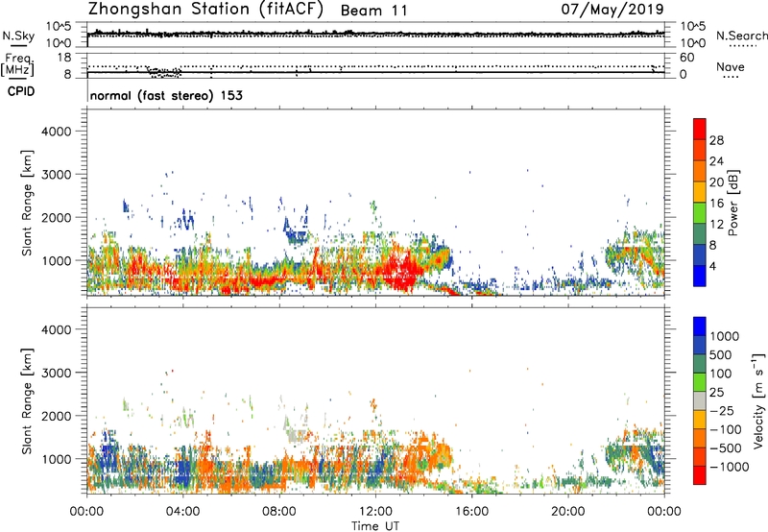Image resolution: width=768 pixels, height=532 pixels.
Task: Click the '08:00' time axis tick label
Action: tap(279, 512)
